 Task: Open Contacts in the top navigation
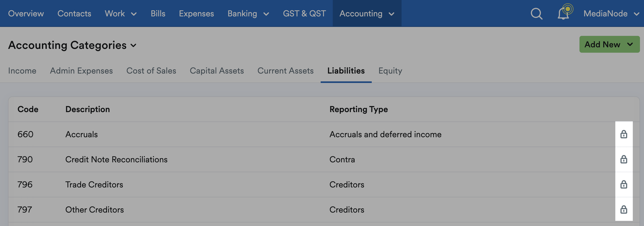pos(74,13)
